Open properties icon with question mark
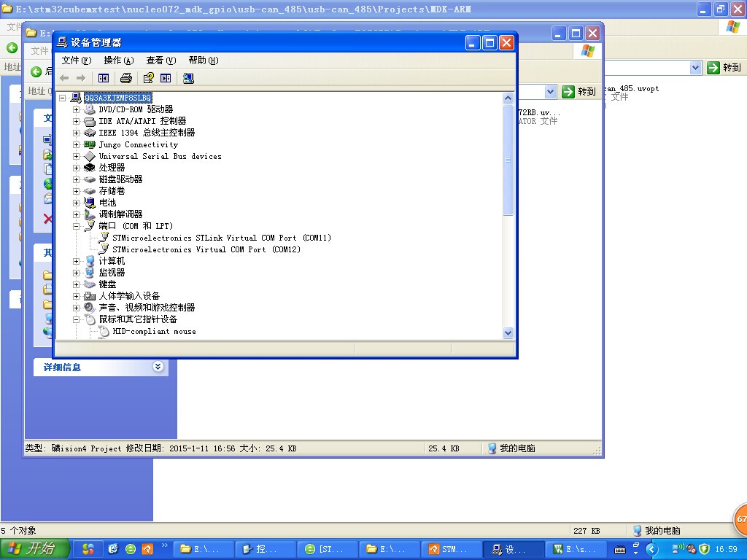747x560 pixels. (149, 78)
